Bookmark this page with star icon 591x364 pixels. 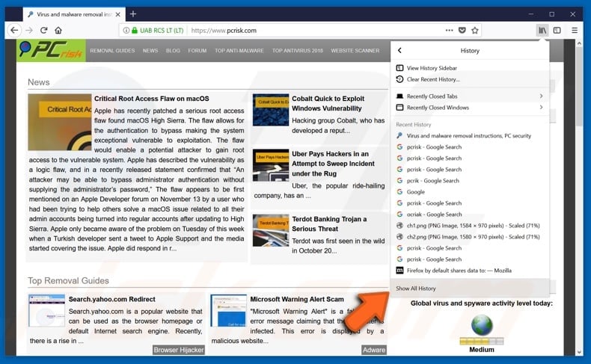coord(474,30)
